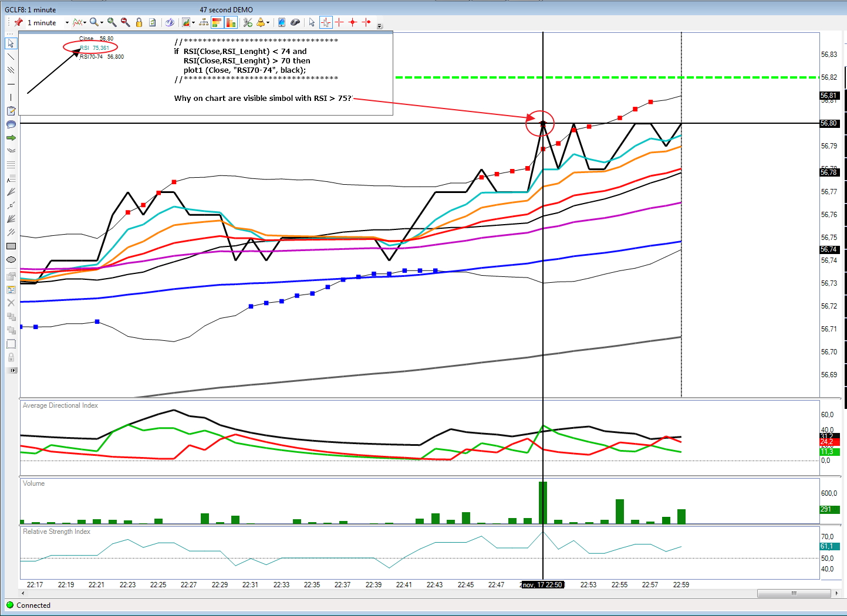Click the yellow alert bell icon

261,22
